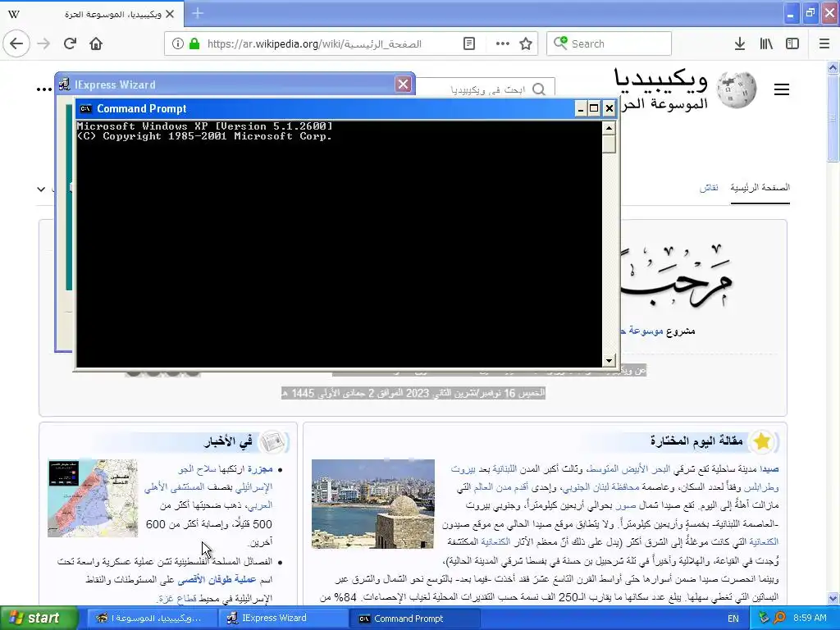Go back with the browser back arrow
The height and width of the screenshot is (630, 840).
click(x=16, y=43)
